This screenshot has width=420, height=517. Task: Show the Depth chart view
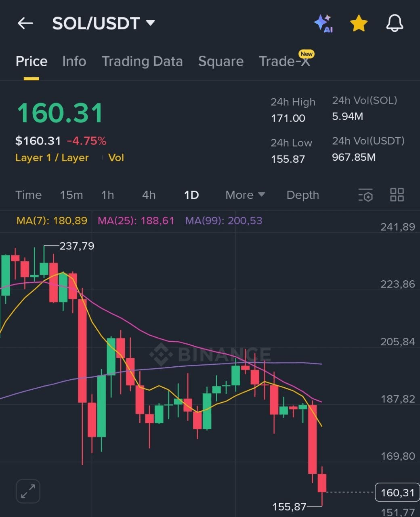pyautogui.click(x=302, y=195)
